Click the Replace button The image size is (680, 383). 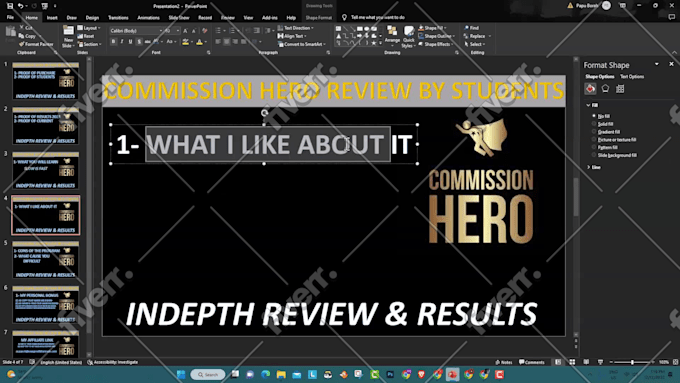point(477,36)
